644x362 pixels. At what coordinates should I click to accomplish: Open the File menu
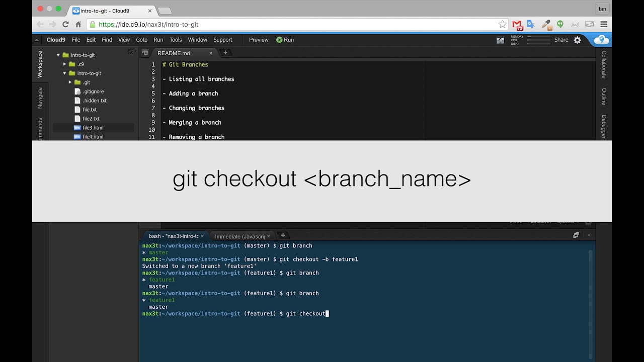pyautogui.click(x=76, y=40)
